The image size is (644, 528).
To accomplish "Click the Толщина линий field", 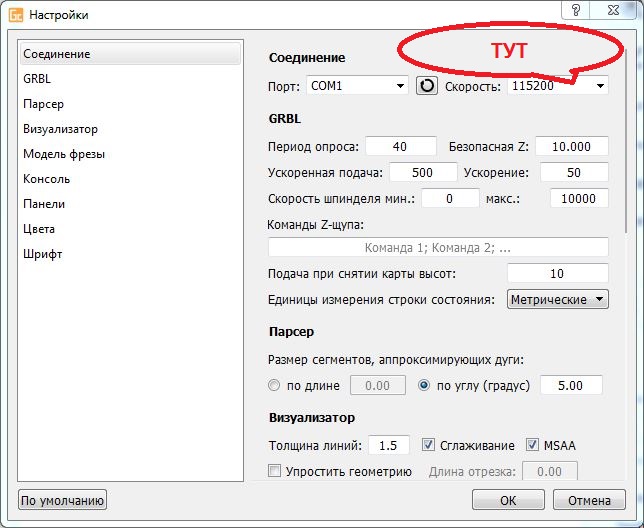I will coord(389,445).
